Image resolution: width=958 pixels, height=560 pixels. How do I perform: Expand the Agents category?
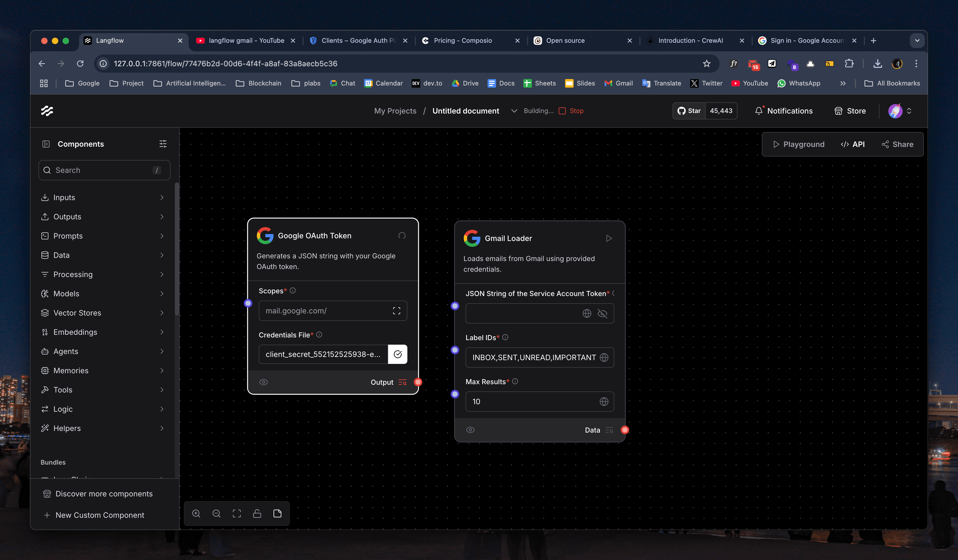coord(103,351)
